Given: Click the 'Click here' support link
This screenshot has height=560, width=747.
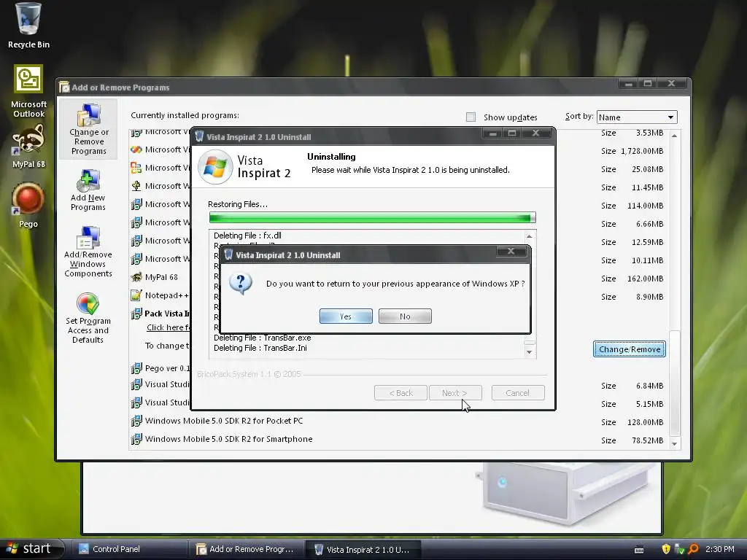Looking at the screenshot, I should 168,327.
